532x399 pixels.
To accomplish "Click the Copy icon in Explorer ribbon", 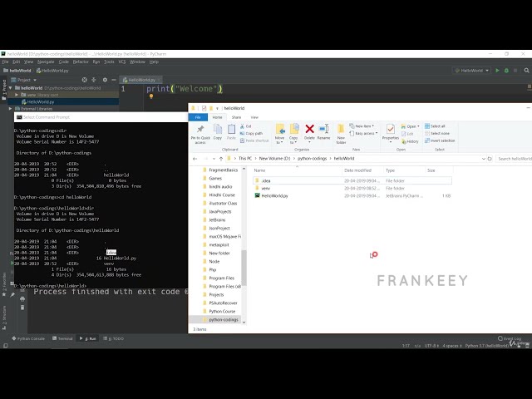I will pos(218,132).
